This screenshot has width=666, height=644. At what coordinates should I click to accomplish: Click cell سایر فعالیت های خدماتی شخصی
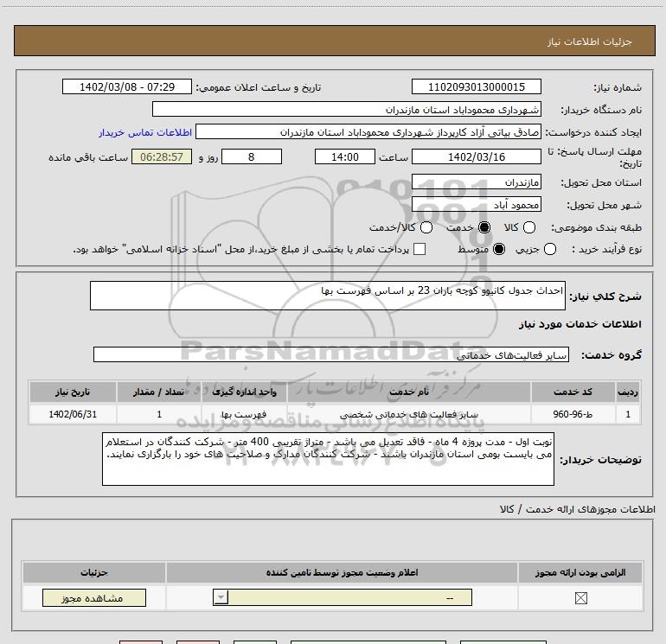[408, 414]
